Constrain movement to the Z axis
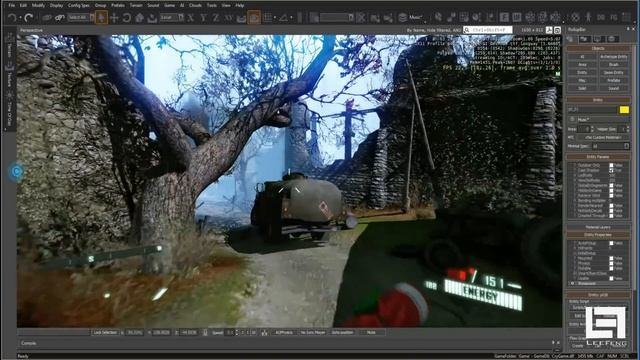 [216, 18]
